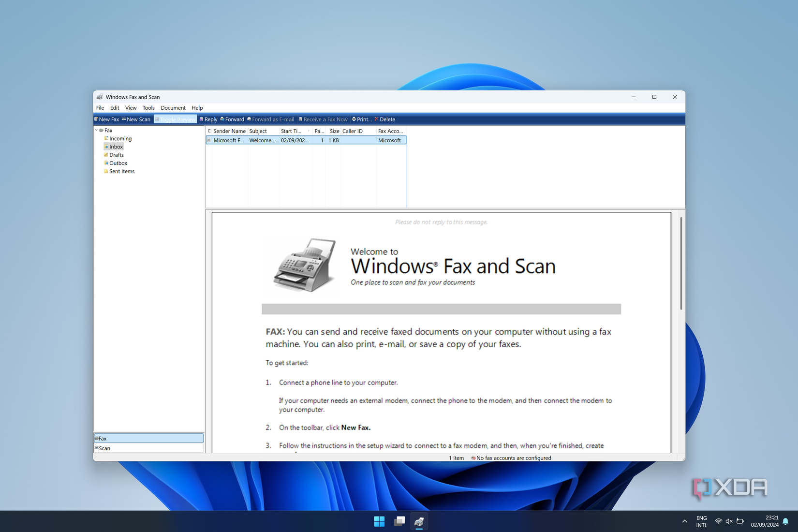Viewport: 798px width, 532px height.
Task: Click the fax machine image in preview
Action: [305, 265]
